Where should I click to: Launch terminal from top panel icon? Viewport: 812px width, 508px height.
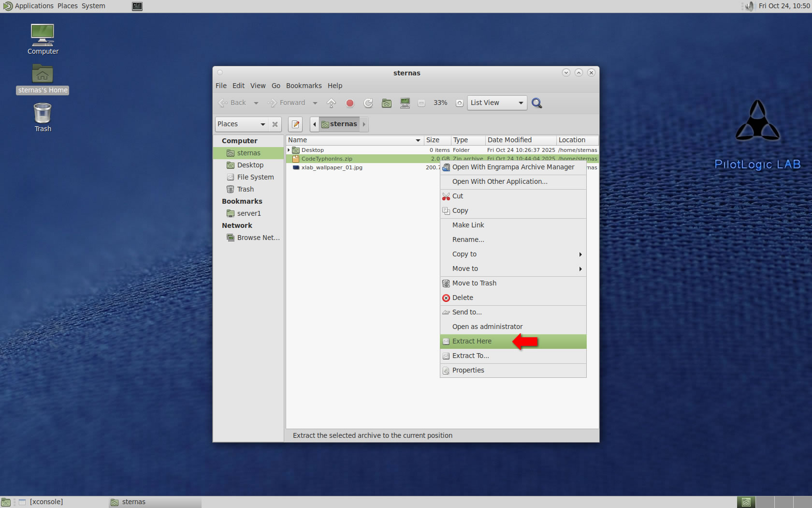pyautogui.click(x=137, y=6)
